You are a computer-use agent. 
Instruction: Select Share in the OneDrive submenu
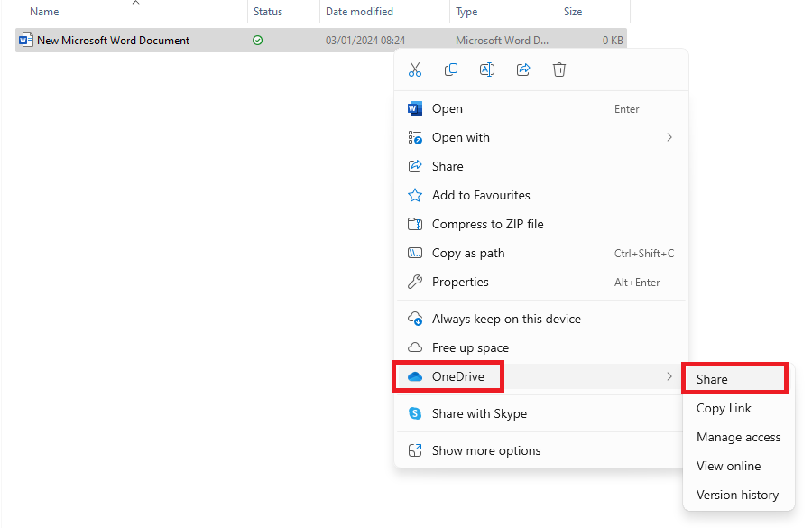[x=734, y=379]
